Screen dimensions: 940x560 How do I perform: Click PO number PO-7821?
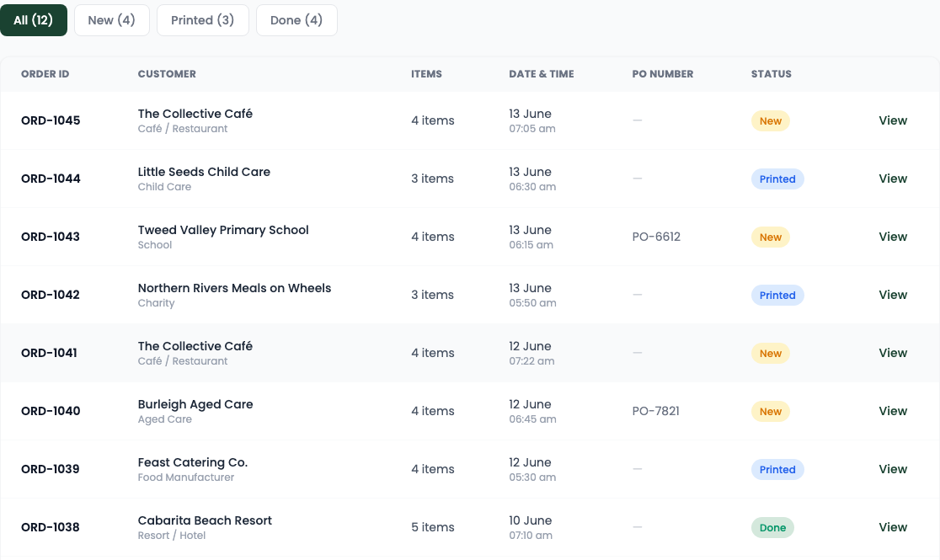pyautogui.click(x=656, y=411)
